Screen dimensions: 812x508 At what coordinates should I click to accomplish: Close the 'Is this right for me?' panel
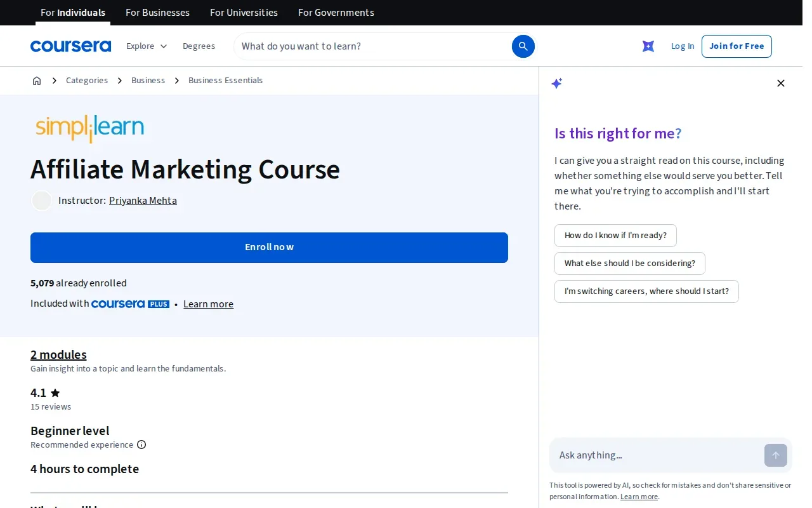pyautogui.click(x=781, y=83)
